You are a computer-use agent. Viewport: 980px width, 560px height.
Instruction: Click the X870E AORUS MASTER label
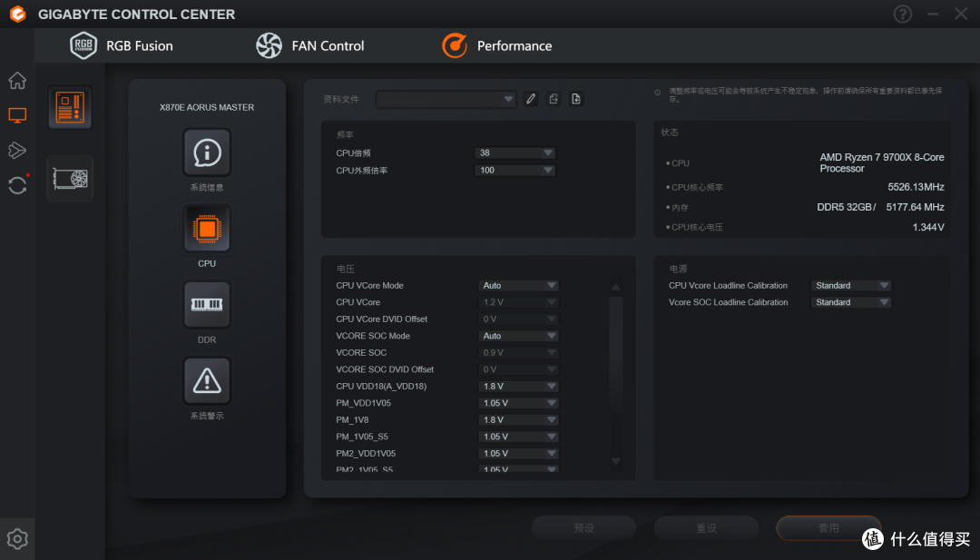pos(207,107)
